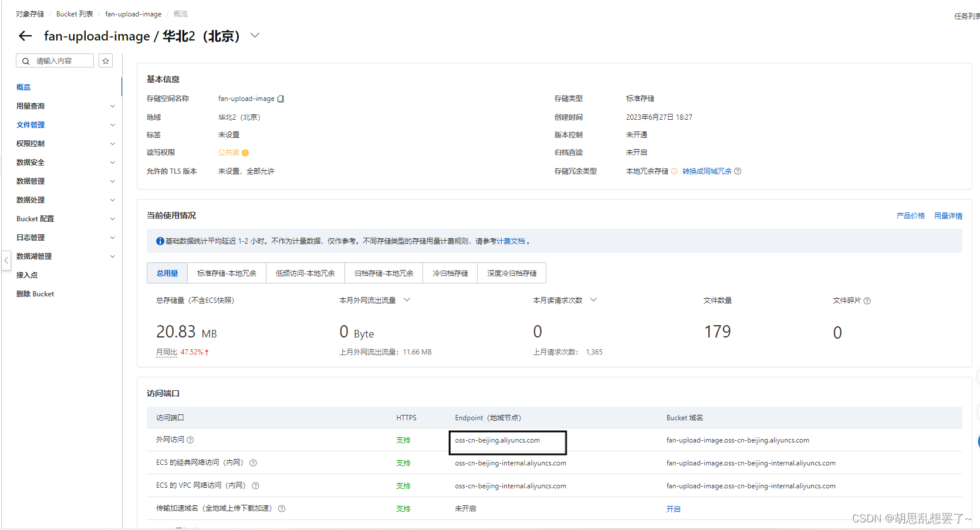Open 删除 Bucket in the sidebar
This screenshot has height=530, width=980.
coord(35,293)
